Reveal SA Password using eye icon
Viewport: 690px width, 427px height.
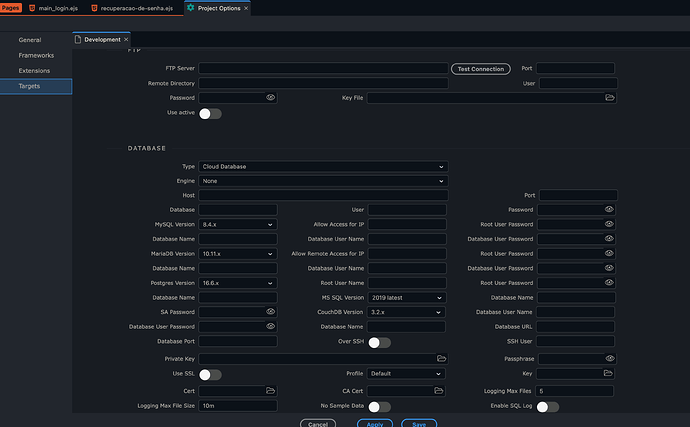pos(270,309)
